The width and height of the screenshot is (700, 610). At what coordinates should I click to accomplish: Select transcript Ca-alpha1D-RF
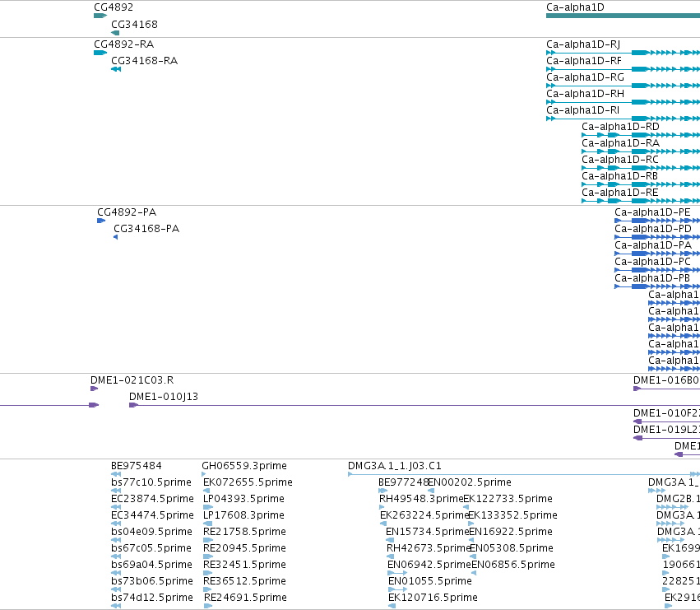[584, 61]
